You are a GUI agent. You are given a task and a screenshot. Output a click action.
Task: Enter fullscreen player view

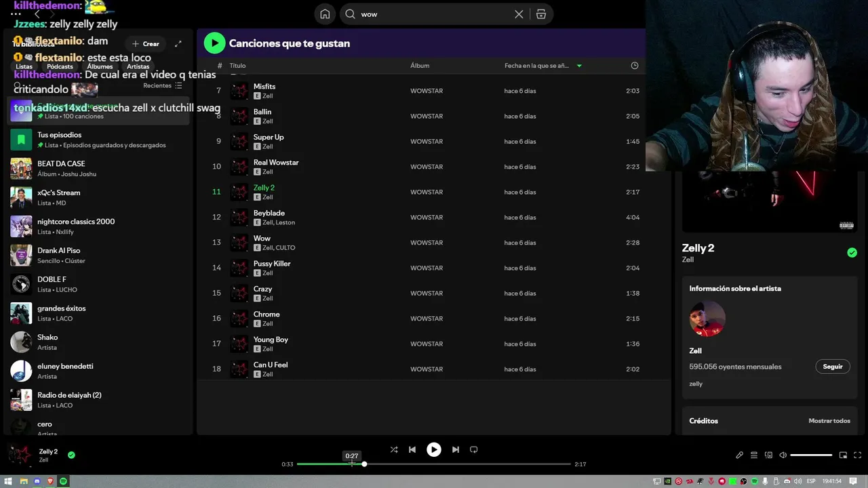pyautogui.click(x=858, y=455)
